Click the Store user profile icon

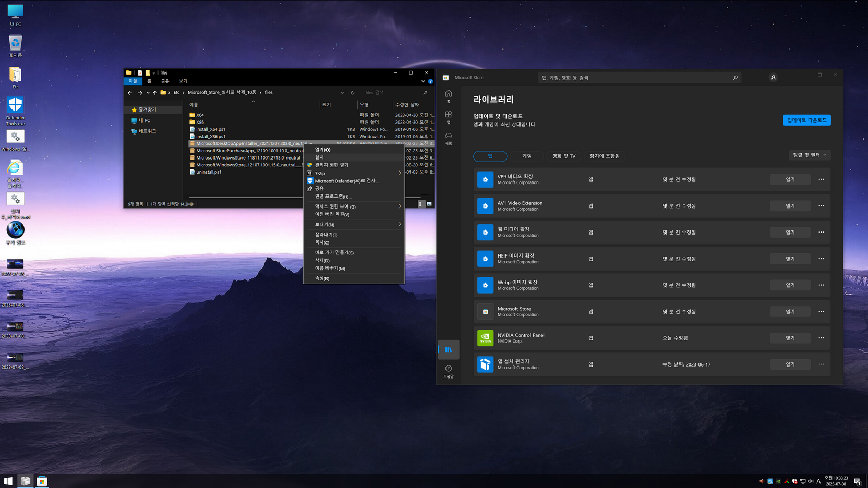[x=773, y=78]
